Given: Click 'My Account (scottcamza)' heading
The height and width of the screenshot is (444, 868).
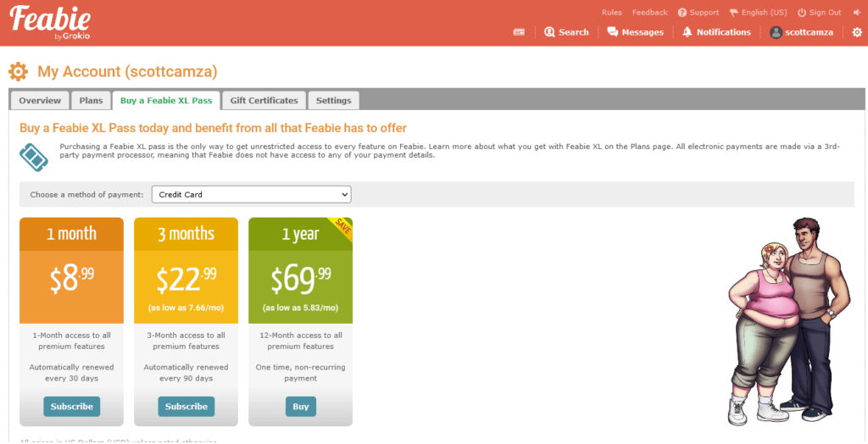Looking at the screenshot, I should [x=127, y=71].
